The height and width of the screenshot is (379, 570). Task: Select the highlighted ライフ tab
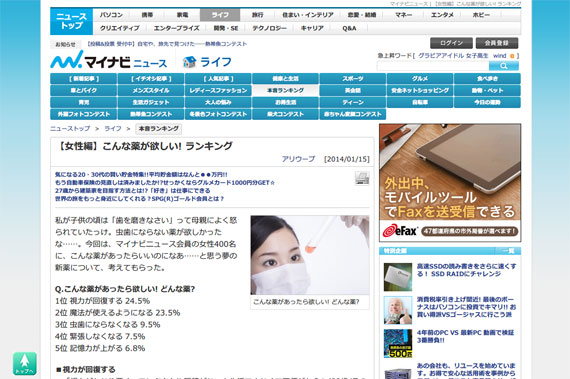tap(220, 15)
